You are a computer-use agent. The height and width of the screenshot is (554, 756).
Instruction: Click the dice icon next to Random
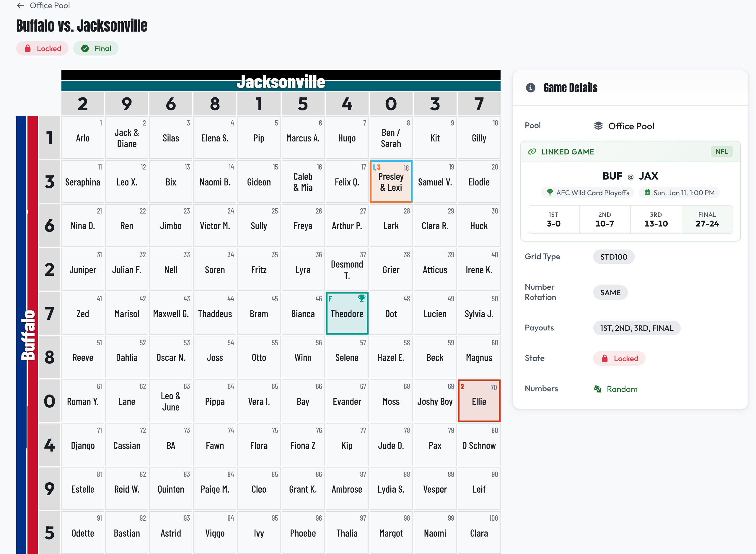598,389
